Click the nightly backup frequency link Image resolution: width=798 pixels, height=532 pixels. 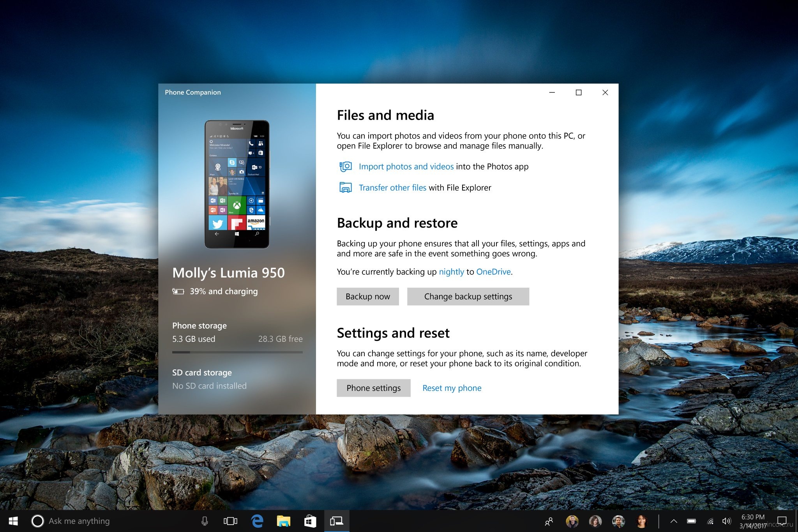(x=451, y=272)
